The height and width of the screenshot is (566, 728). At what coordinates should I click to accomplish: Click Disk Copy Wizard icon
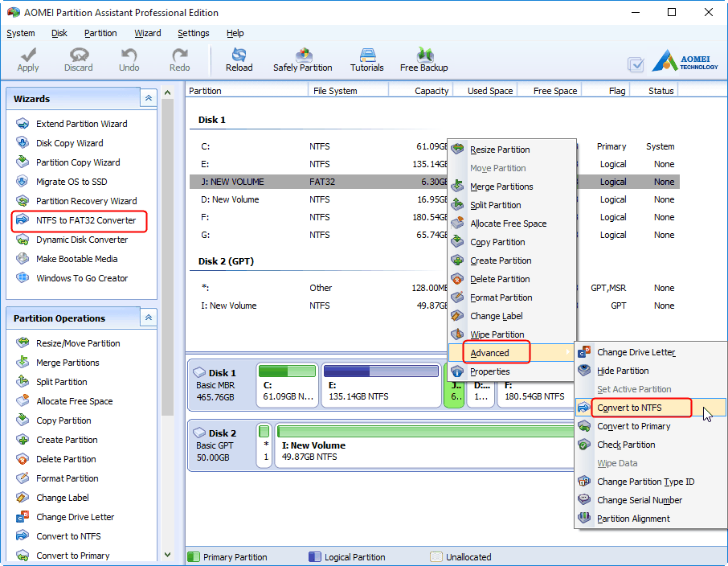coord(22,142)
